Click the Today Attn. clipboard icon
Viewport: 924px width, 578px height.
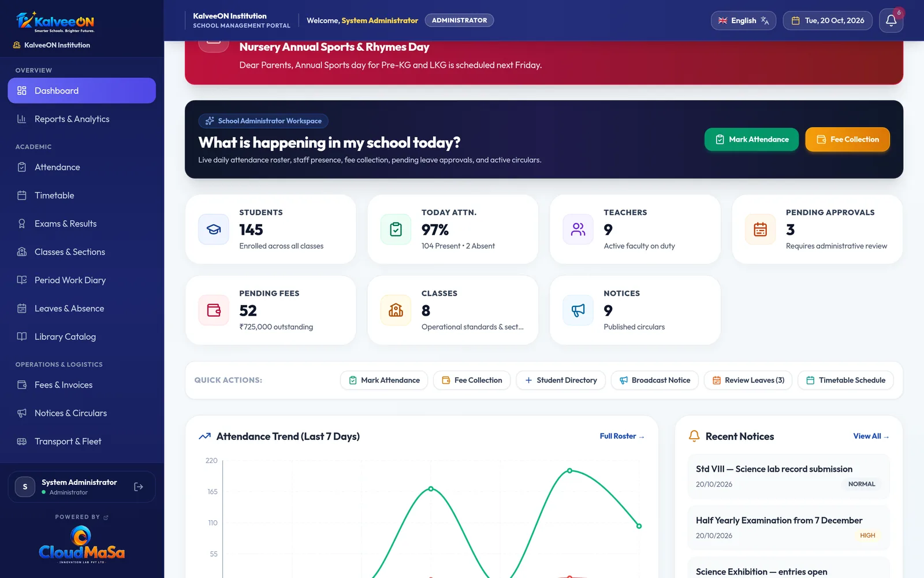click(x=396, y=229)
